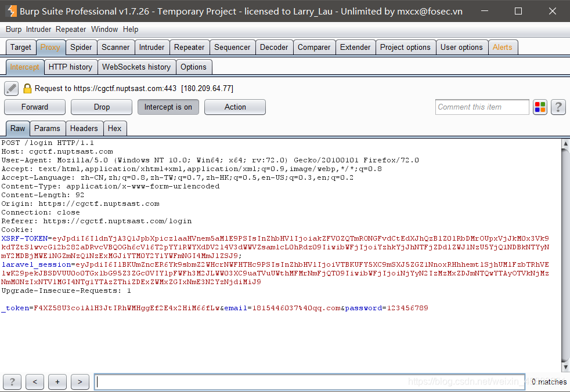Image resolution: width=570 pixels, height=392 pixels.
Task: Switch to the Headers view tab
Action: [x=84, y=129]
